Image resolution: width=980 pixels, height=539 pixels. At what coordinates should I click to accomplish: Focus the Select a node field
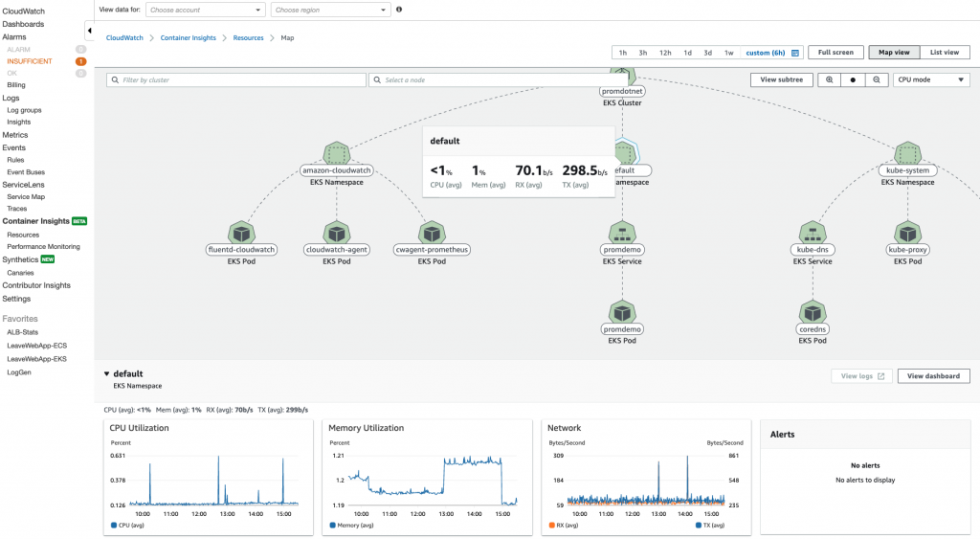point(498,80)
